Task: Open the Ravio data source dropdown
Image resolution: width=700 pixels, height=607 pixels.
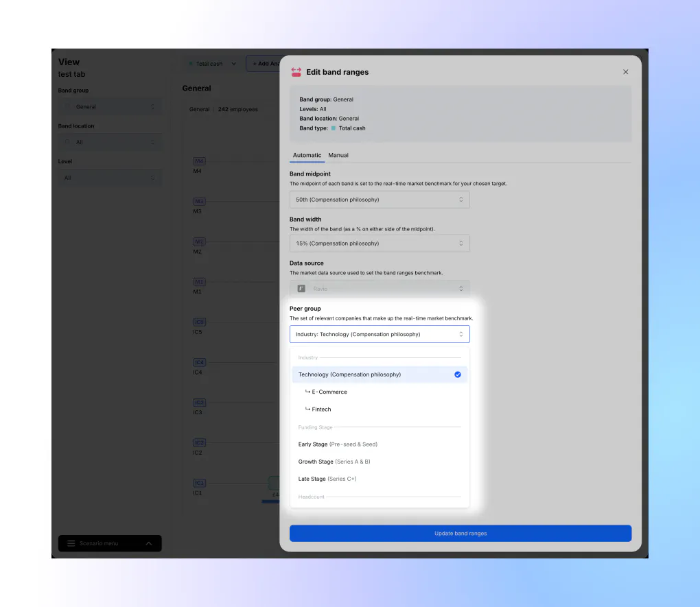Action: (380, 289)
